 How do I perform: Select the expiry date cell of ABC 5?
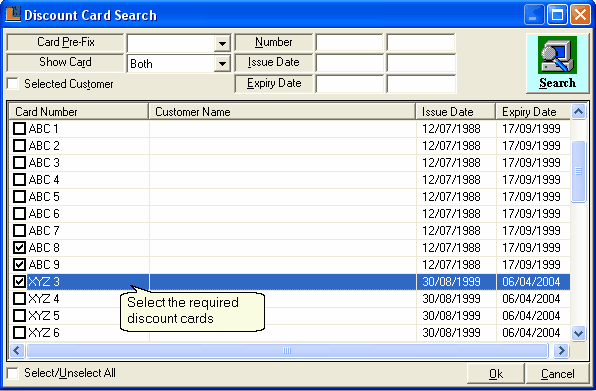tap(533, 196)
